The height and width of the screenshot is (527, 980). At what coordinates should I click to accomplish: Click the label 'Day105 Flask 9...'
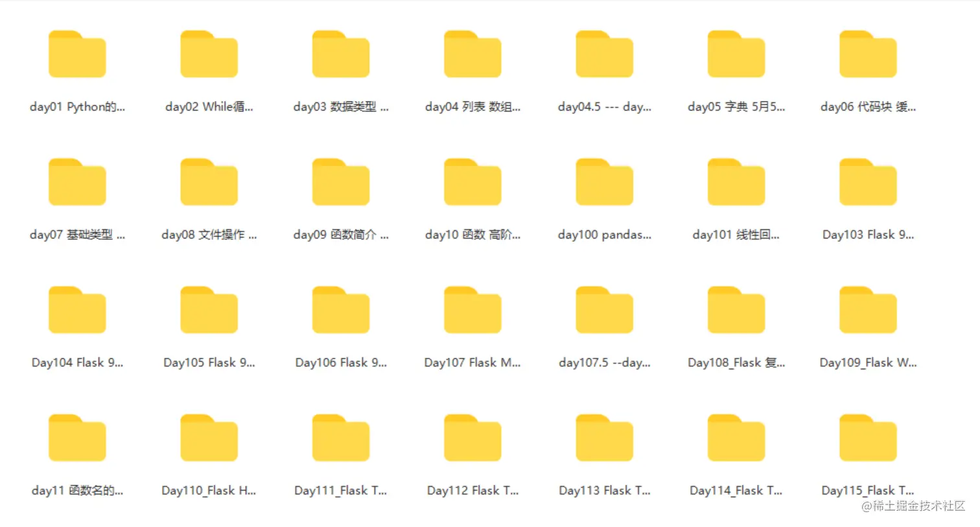pos(209,362)
